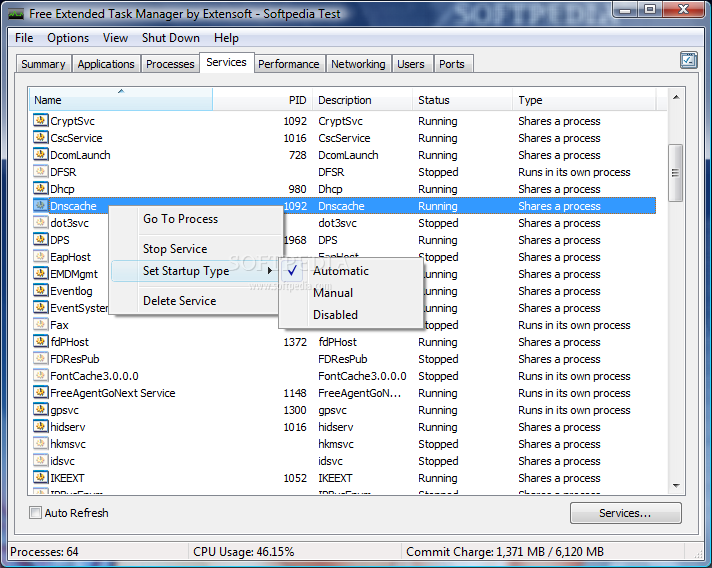Viewport: 712px width, 568px height.
Task: Sort by the Description column header
Action: (x=362, y=100)
